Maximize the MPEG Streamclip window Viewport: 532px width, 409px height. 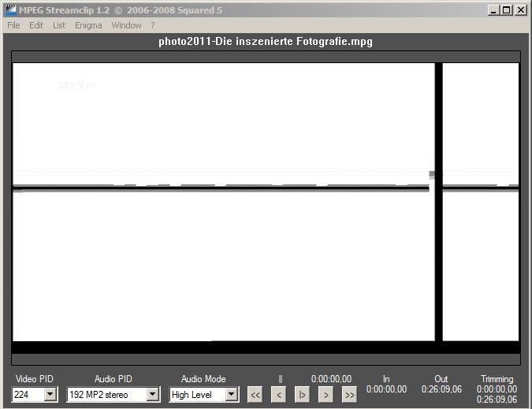pyautogui.click(x=506, y=10)
